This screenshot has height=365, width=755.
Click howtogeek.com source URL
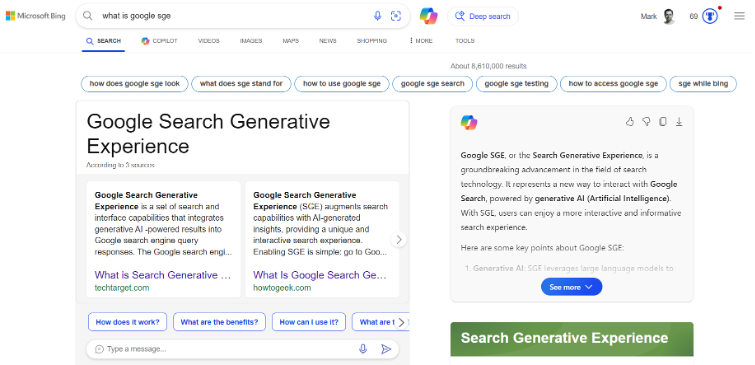282,288
